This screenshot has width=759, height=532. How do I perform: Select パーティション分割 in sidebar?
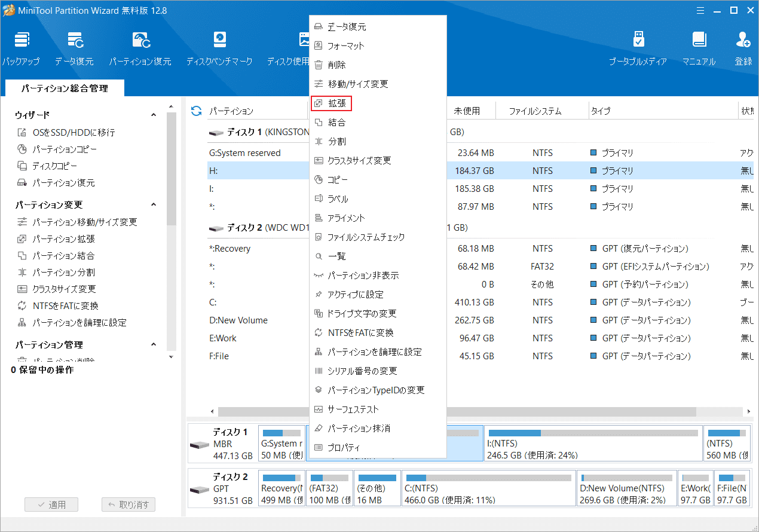56,273
